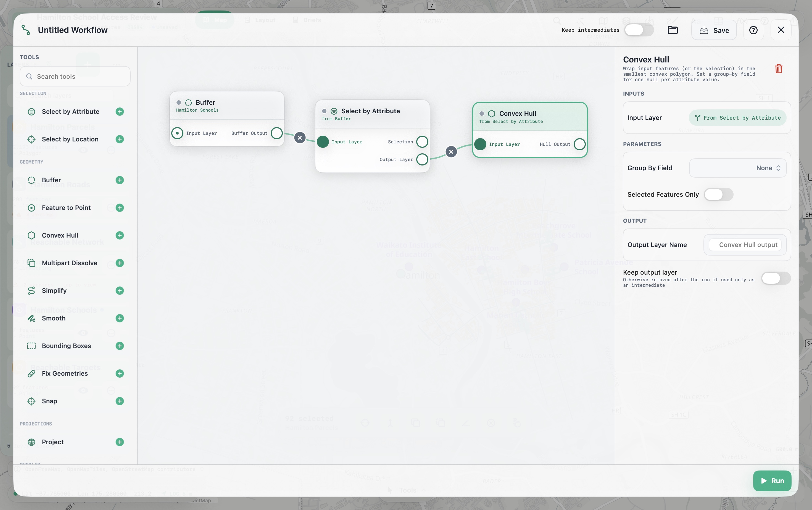Run the workflow
This screenshot has width=812, height=510.
(x=772, y=481)
